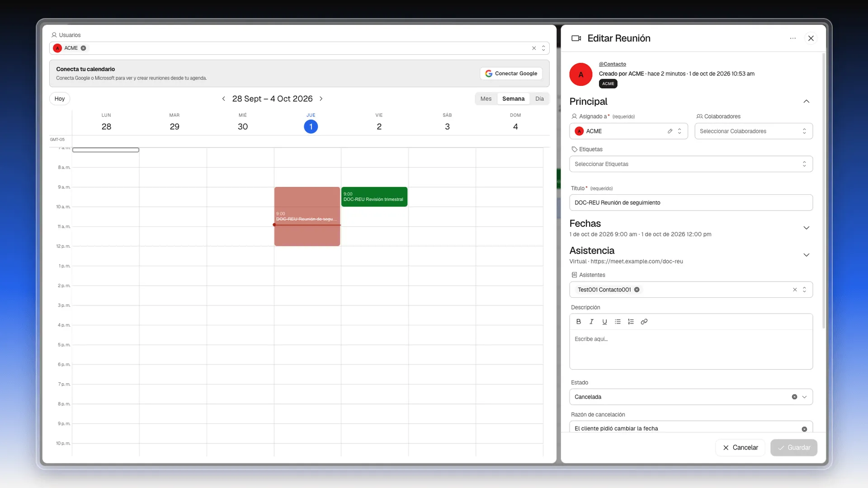This screenshot has height=488, width=868.
Task: Click the edit pencil in Asignado a
Action: point(670,131)
